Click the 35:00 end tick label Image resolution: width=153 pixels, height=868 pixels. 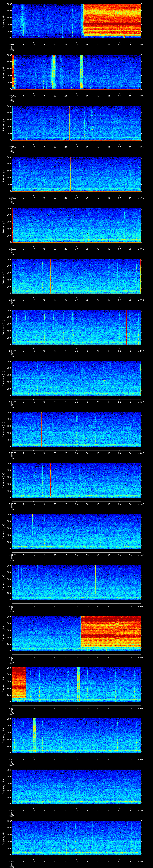point(141,198)
